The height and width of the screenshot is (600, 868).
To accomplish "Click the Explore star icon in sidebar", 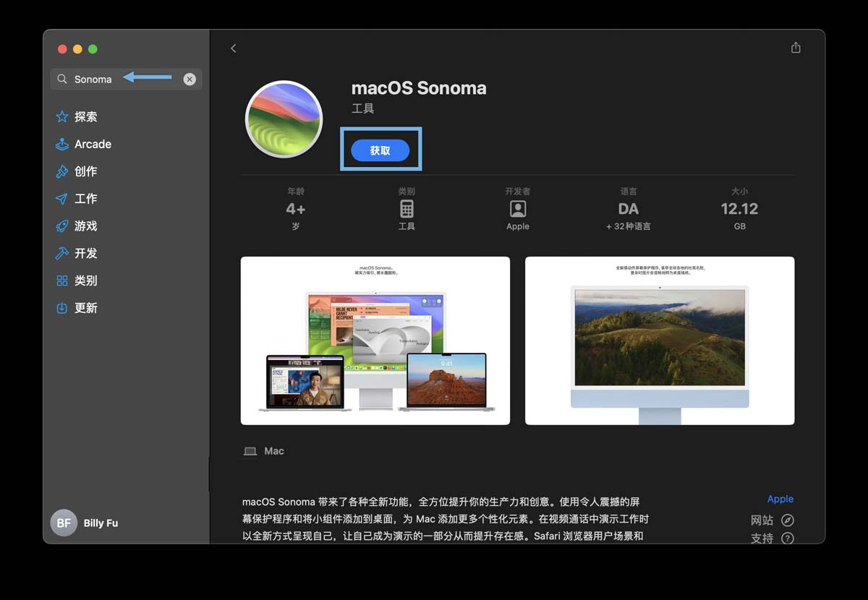I will [x=62, y=117].
